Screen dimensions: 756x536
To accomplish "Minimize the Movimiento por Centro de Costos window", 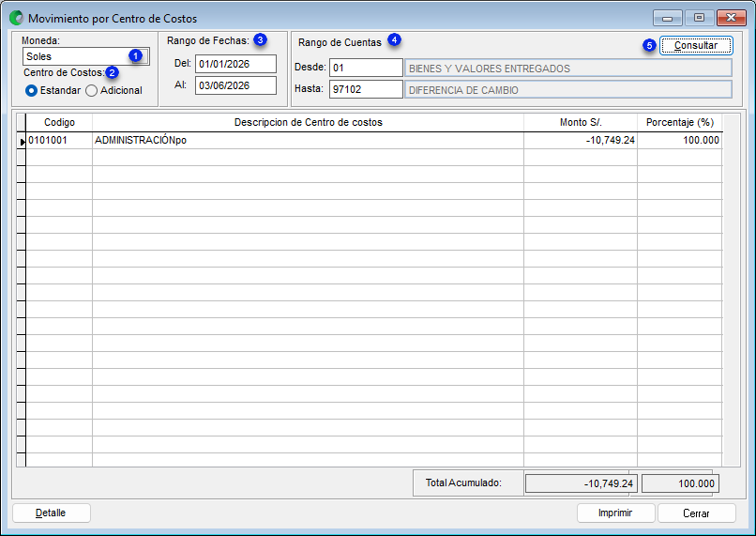I will tap(667, 18).
